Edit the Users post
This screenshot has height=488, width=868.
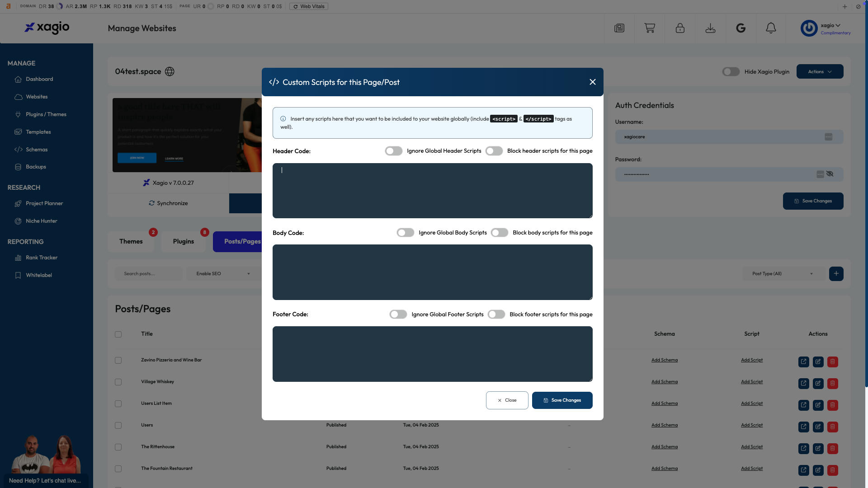point(818,427)
